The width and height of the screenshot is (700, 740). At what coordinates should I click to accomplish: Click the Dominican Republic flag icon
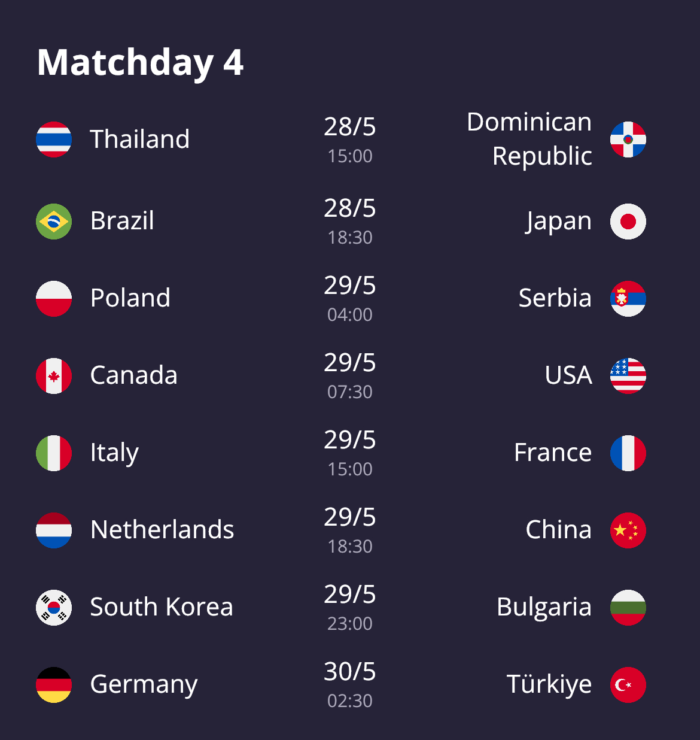pyautogui.click(x=628, y=139)
